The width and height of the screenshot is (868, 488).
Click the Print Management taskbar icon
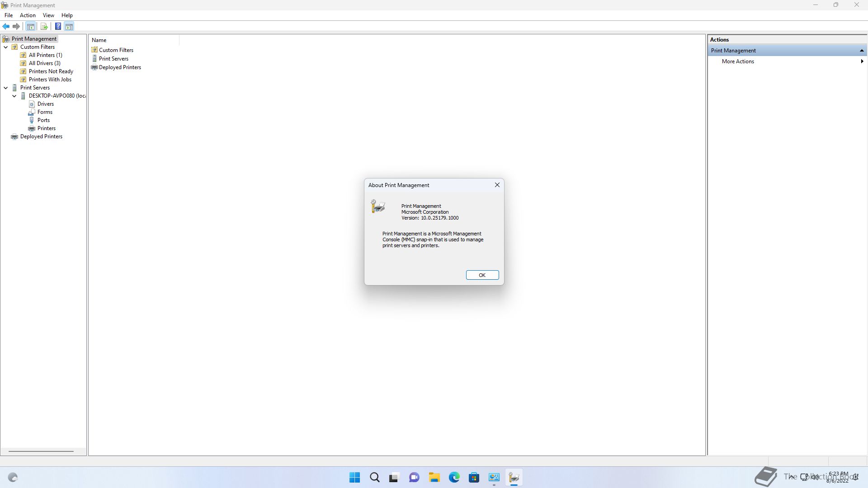pos(514,477)
